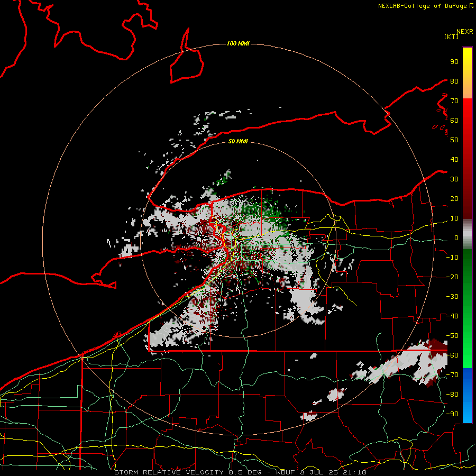
Task: Click the -80 value on the velocity scale
Action: 452,395
